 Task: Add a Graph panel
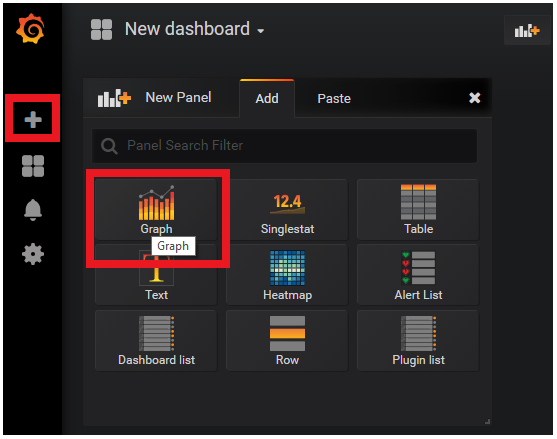pos(156,210)
